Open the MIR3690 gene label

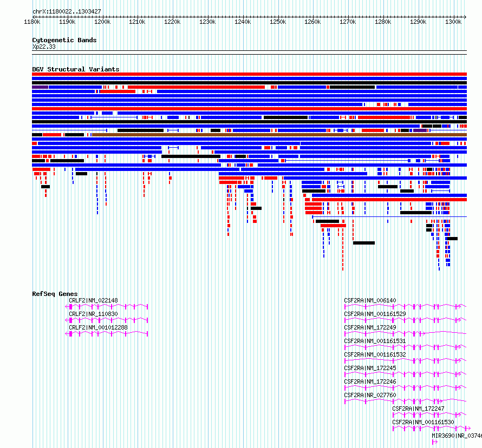(x=457, y=436)
